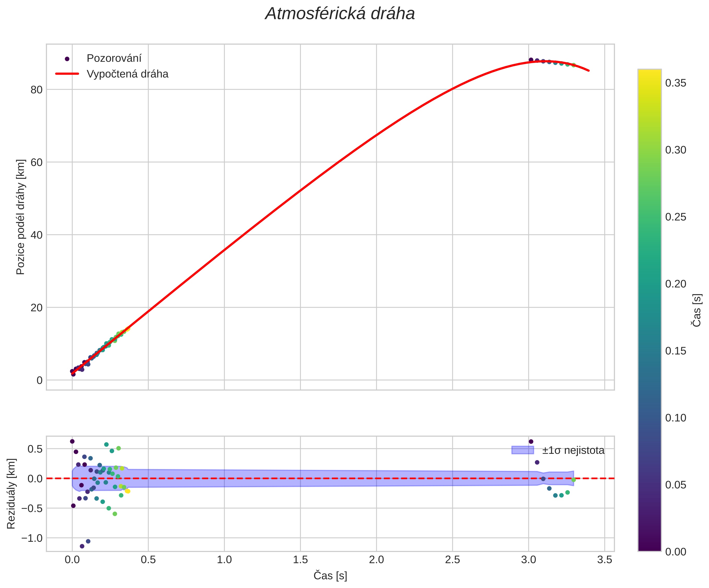Click the chart title Atmosférická dráha
The height and width of the screenshot is (588, 709).
point(340,14)
